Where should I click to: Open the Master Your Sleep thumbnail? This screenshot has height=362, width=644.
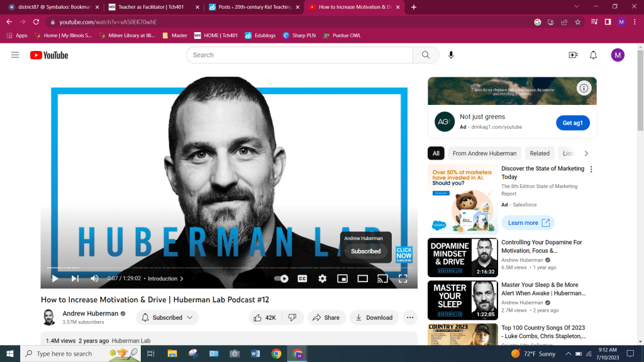tap(462, 300)
